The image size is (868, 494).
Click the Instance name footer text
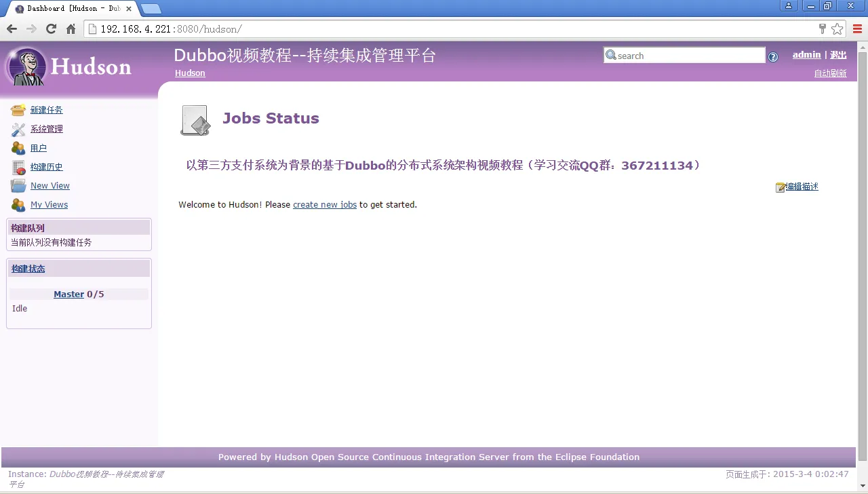click(86, 479)
